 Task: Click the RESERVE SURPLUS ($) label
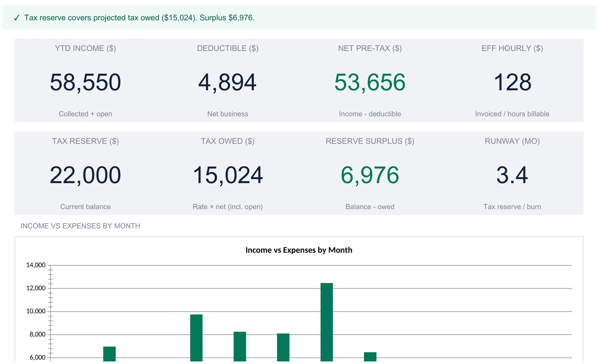(370, 141)
